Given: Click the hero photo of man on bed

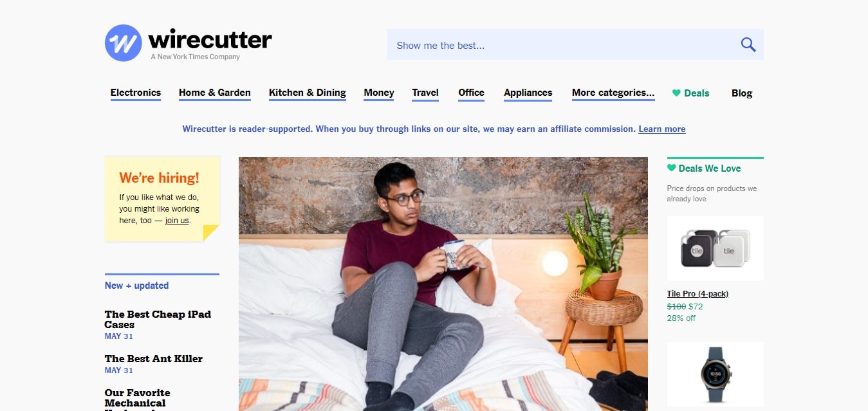Looking at the screenshot, I should pos(443,284).
